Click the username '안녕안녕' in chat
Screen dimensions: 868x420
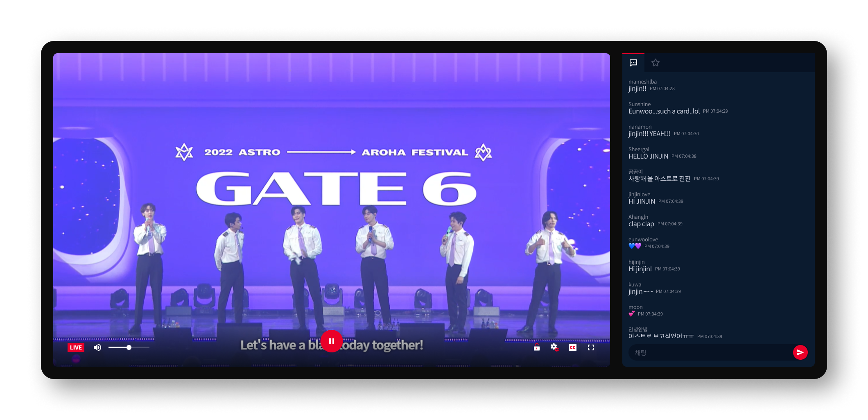[x=638, y=329]
